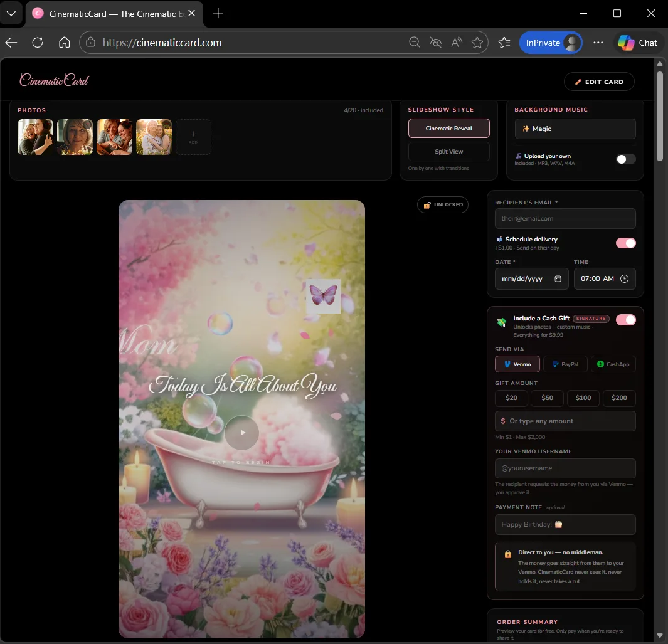Open the tab search dropdown arrow
This screenshot has width=668, height=644.
point(11,13)
